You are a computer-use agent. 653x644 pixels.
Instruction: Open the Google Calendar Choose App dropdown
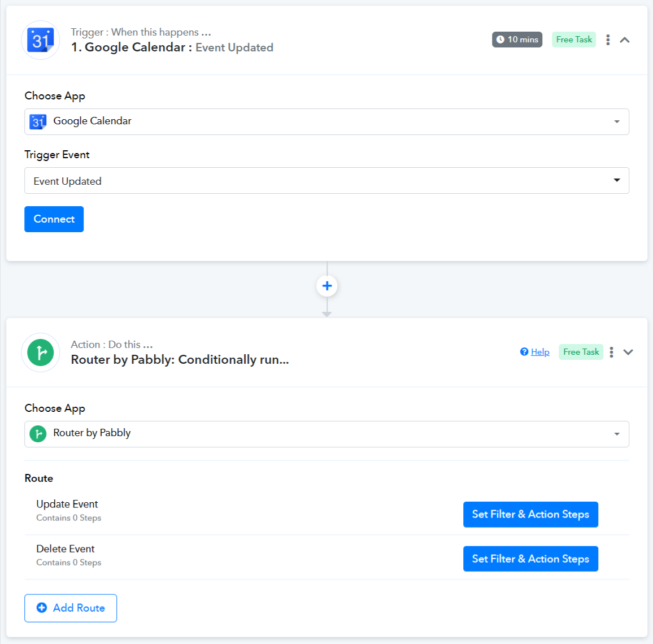tap(327, 121)
